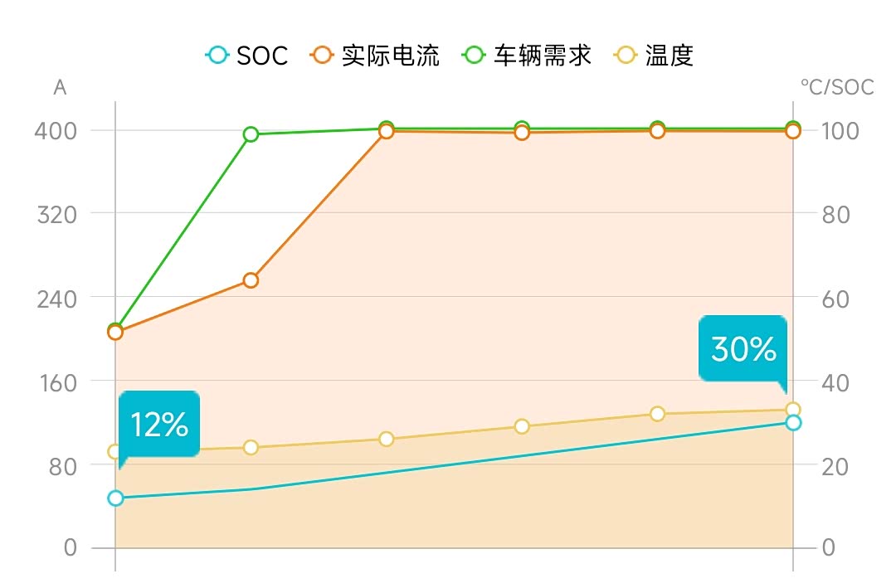The image size is (896, 588).
Task: Select the fourth 温度 data point
Action: [522, 426]
